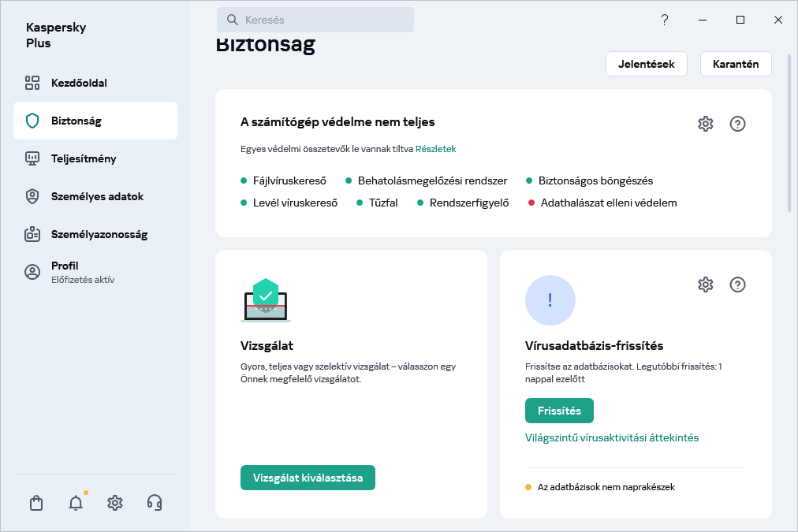Click help icon in database update card
The height and width of the screenshot is (532, 798).
pyautogui.click(x=737, y=285)
